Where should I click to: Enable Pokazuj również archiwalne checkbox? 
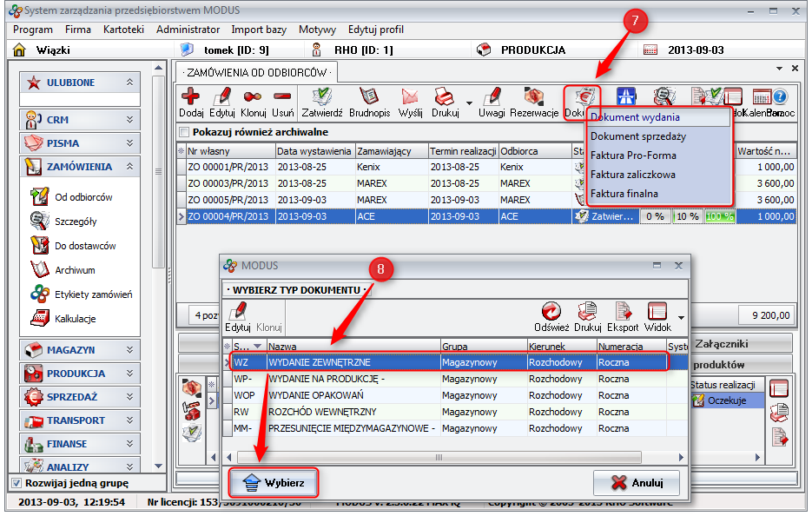[183, 132]
